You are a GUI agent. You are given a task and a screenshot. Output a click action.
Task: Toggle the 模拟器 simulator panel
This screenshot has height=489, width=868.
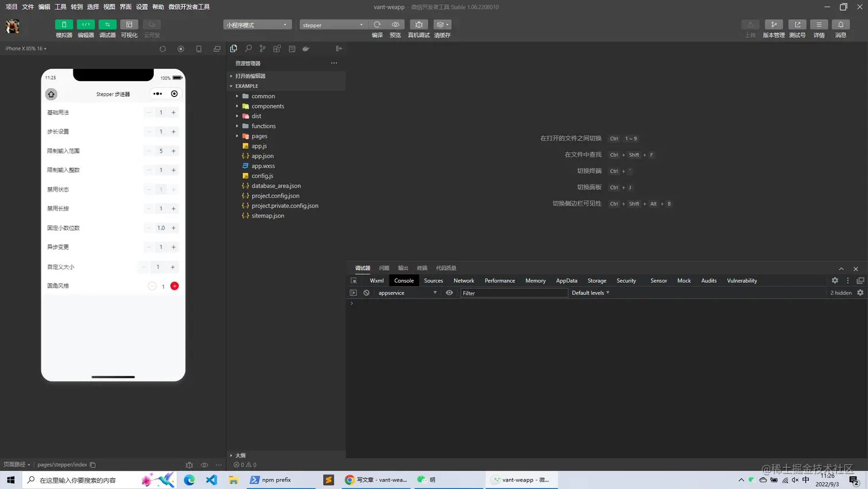click(64, 25)
